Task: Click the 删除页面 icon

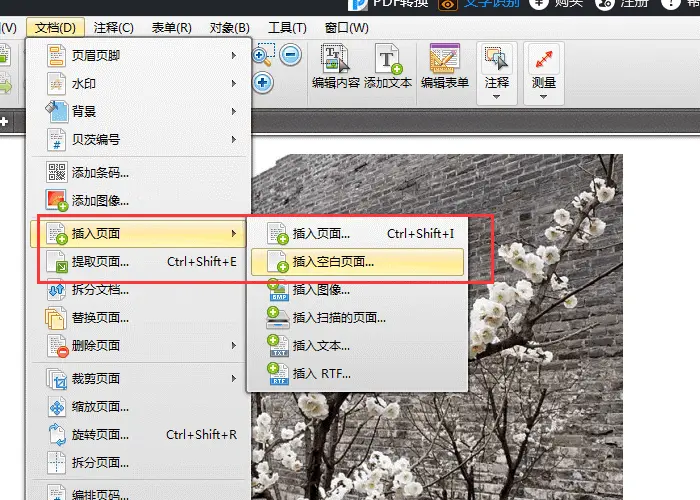Action: click(x=57, y=346)
